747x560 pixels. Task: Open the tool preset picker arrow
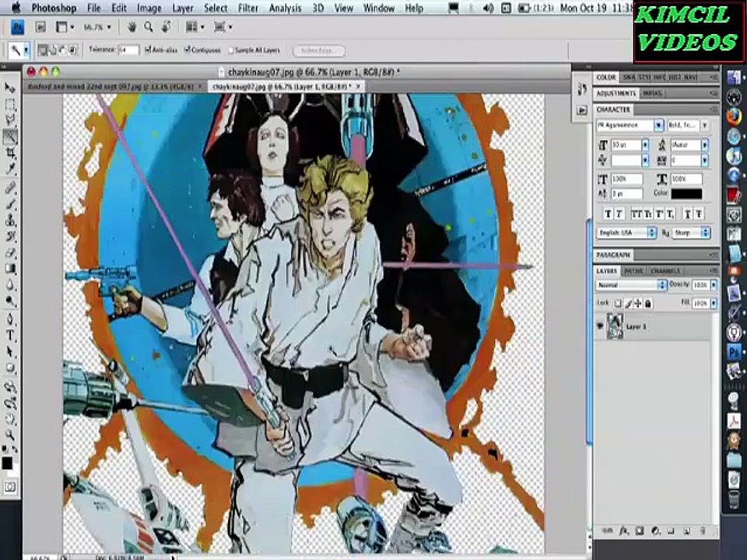click(x=26, y=50)
